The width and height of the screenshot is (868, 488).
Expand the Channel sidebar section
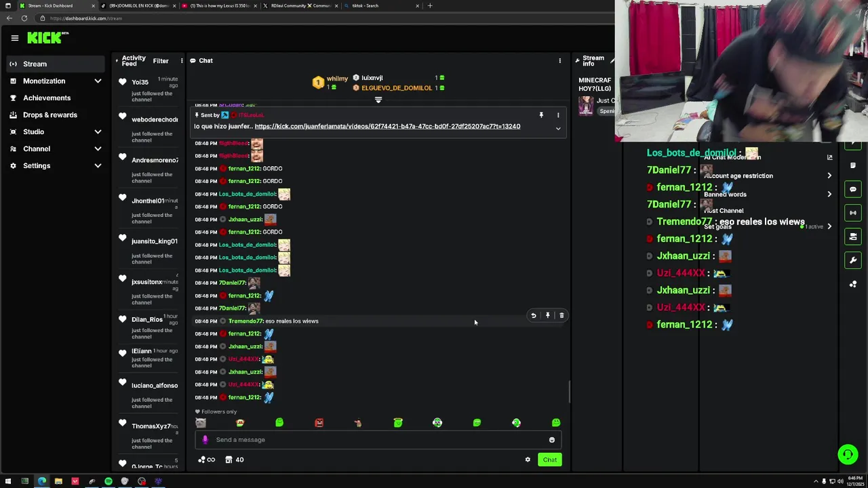coord(56,148)
